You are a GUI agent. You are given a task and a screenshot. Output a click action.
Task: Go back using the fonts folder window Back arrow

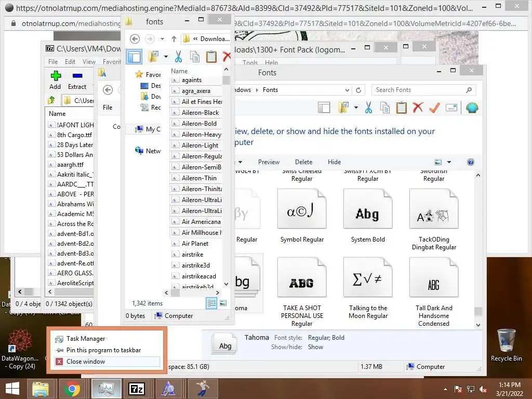click(x=135, y=39)
